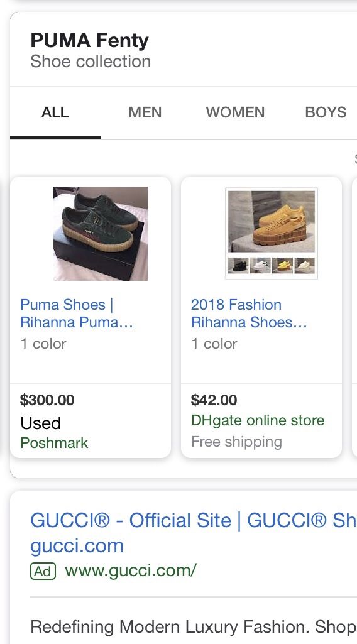Open the www.gucci.com/ green URL
The image size is (357, 644).
(x=131, y=570)
